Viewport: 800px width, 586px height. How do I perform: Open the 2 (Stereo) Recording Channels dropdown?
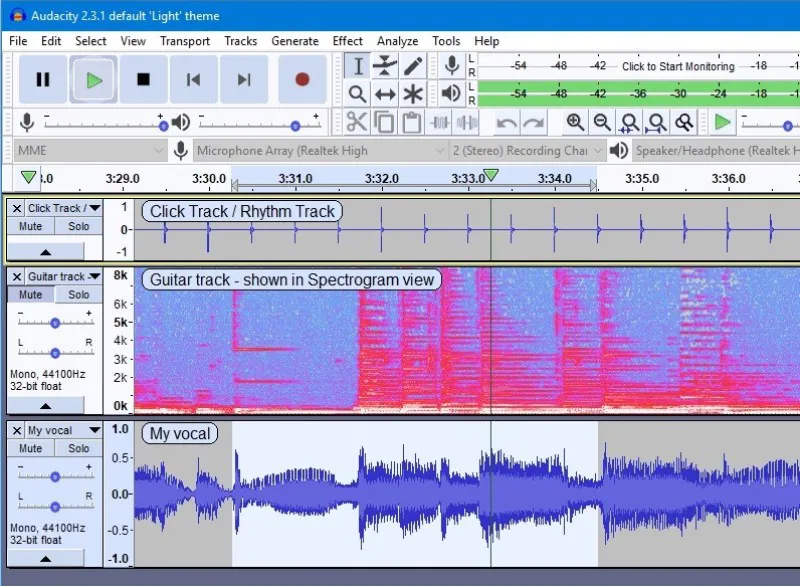[x=527, y=150]
